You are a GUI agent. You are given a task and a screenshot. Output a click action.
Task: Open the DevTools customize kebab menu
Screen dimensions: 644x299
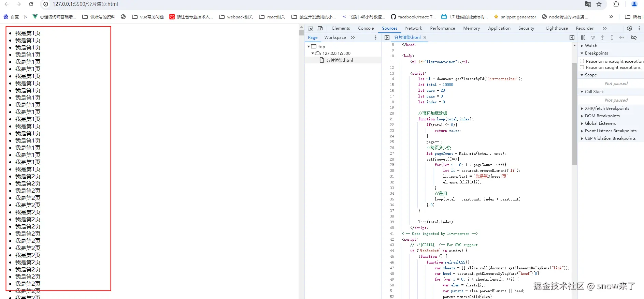639,28
